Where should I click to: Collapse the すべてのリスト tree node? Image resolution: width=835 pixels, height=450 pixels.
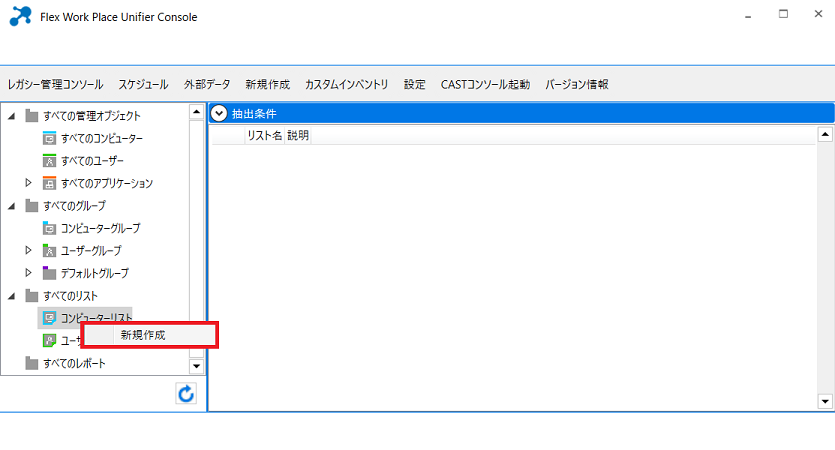(x=12, y=296)
